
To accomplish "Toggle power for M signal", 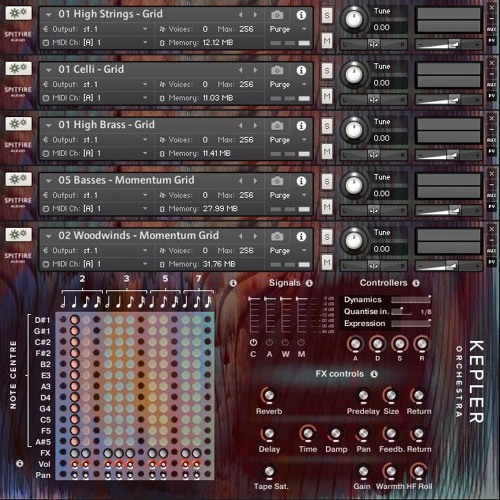I will [x=301, y=342].
